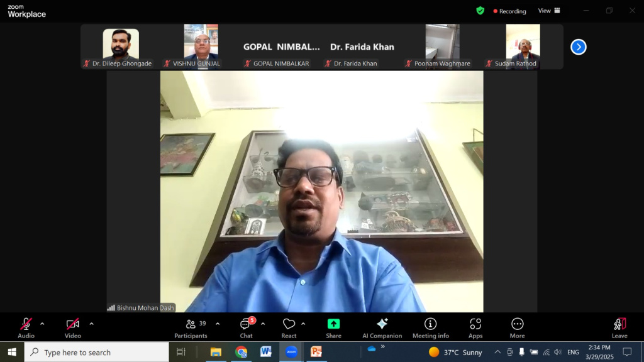Viewport: 644px width, 362px height.
Task: Open the More options menu
Action: 517,327
